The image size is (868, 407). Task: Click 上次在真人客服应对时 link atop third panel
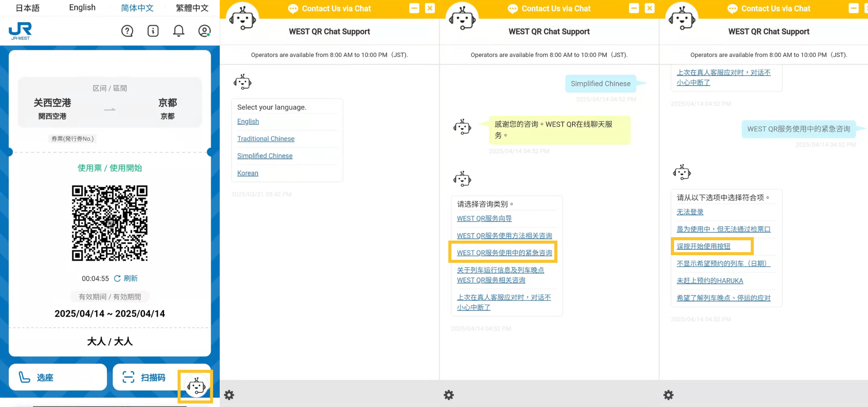click(x=723, y=77)
